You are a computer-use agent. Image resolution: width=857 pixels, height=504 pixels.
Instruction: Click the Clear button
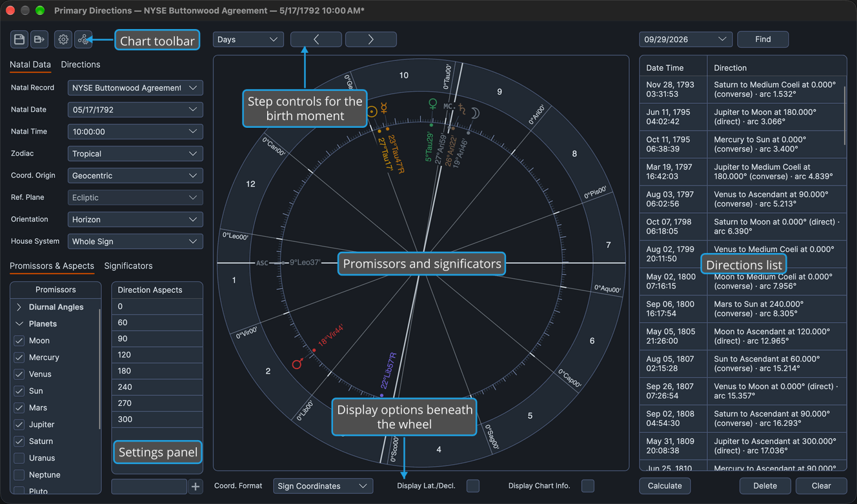[821, 486]
